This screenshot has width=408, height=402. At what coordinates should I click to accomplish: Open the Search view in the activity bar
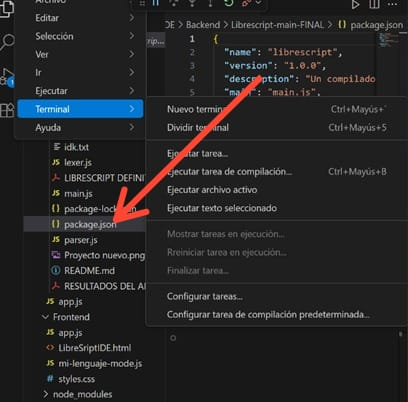(7, 42)
